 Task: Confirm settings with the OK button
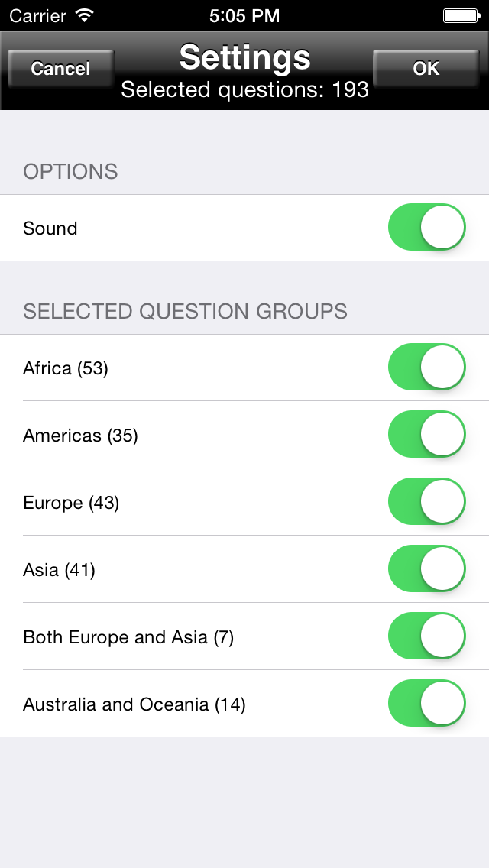[426, 68]
